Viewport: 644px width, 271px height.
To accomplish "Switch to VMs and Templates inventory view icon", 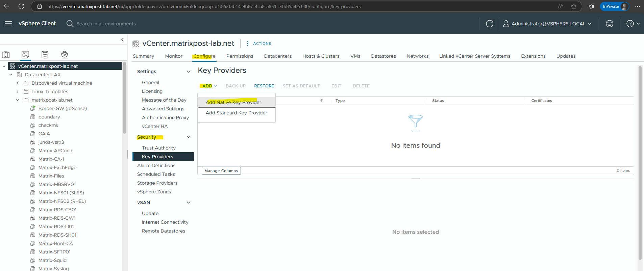I will (x=25, y=54).
